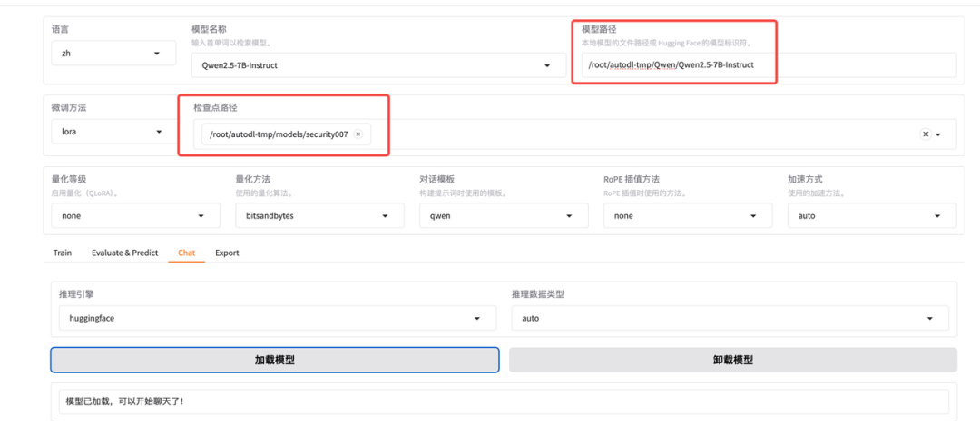Open the 推理数据类型 auto dropdown
Screen dimensions: 980x426
pyautogui.click(x=730, y=318)
